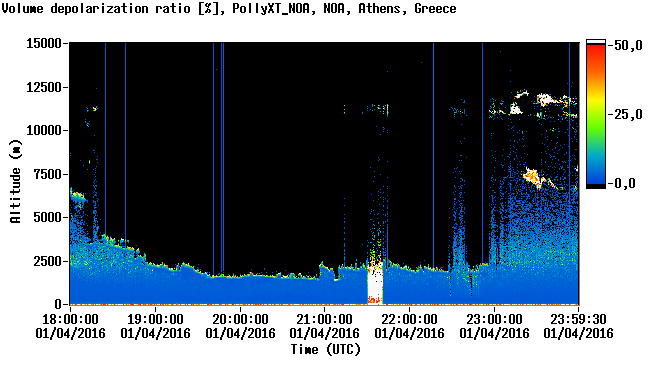Click the Time (UTC) axis title
This screenshot has height=389, width=665.
(325, 350)
